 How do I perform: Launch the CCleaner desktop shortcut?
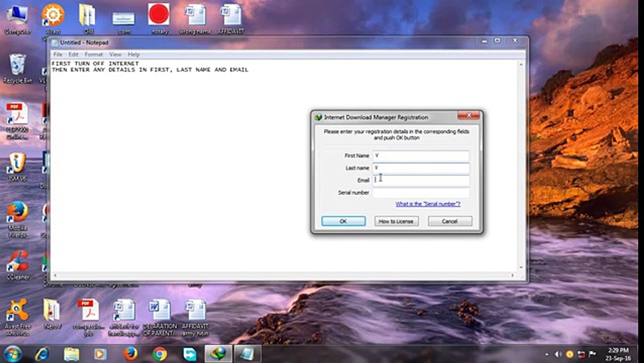(x=17, y=265)
